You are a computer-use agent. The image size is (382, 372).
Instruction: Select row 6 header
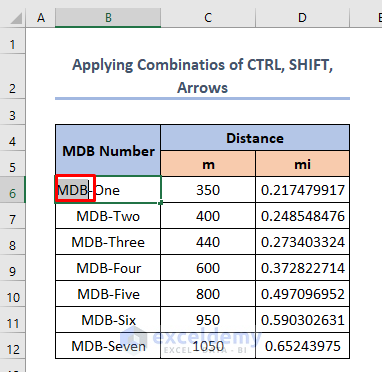click(x=13, y=190)
